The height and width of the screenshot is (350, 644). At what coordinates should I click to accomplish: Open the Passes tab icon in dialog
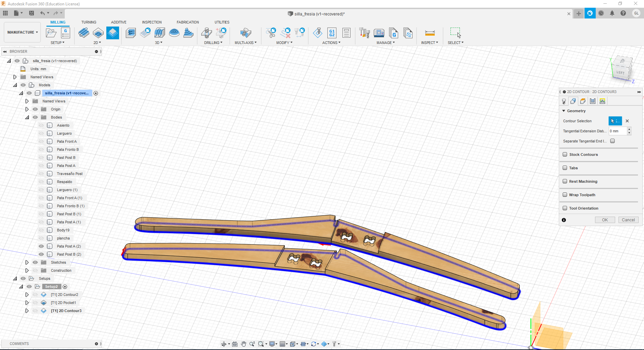point(593,101)
